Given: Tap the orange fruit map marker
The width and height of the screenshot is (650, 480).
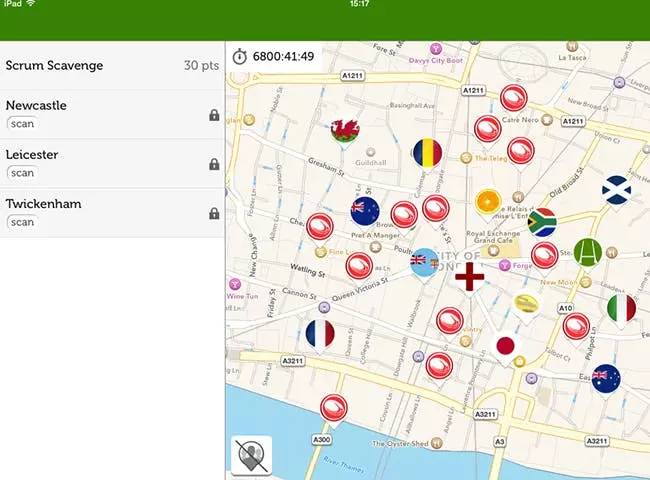Looking at the screenshot, I should click(x=488, y=203).
